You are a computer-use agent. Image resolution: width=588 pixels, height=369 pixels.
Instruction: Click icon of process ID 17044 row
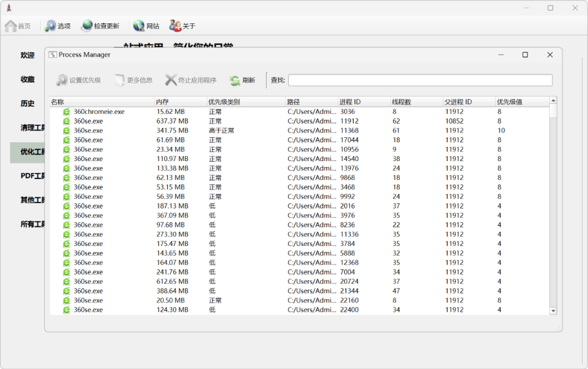coord(66,140)
